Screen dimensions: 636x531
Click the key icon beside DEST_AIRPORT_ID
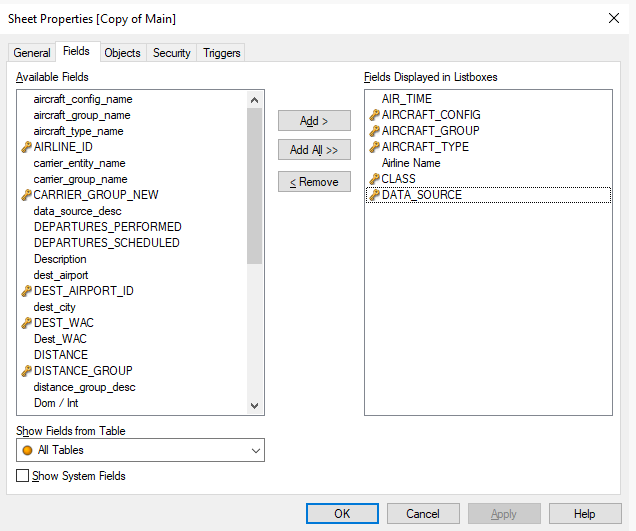26,291
